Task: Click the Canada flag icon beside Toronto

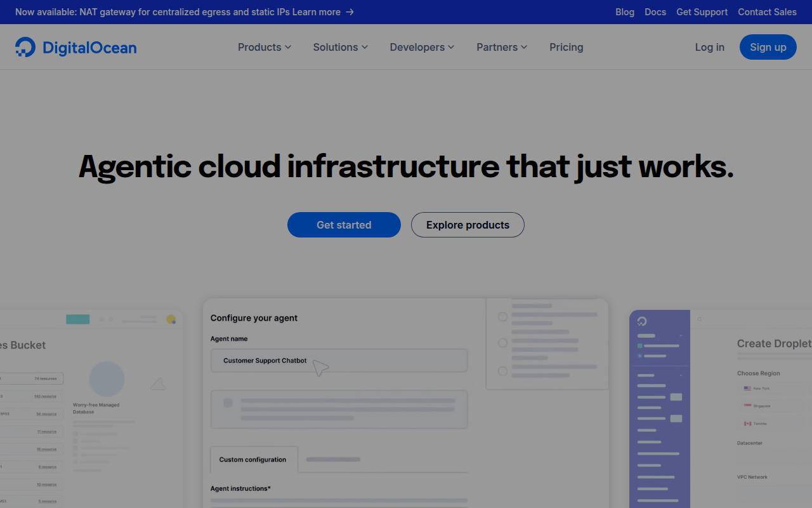Action: (747, 424)
